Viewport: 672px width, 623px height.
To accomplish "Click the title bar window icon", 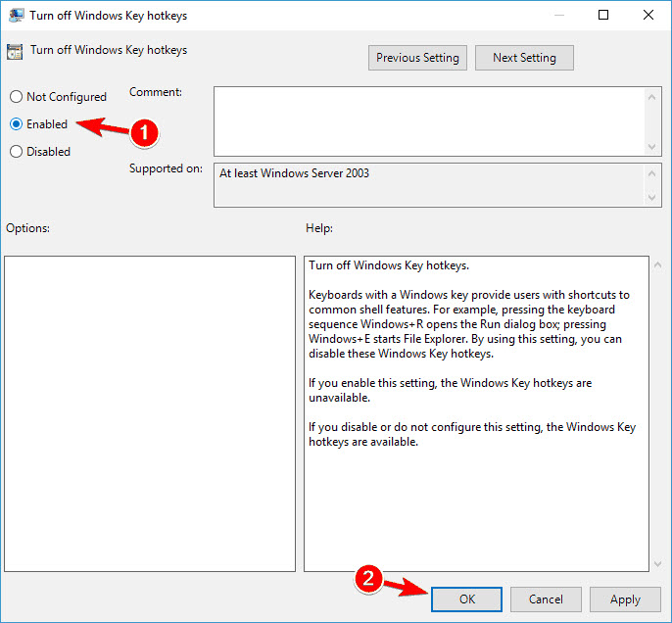I will tap(16, 15).
